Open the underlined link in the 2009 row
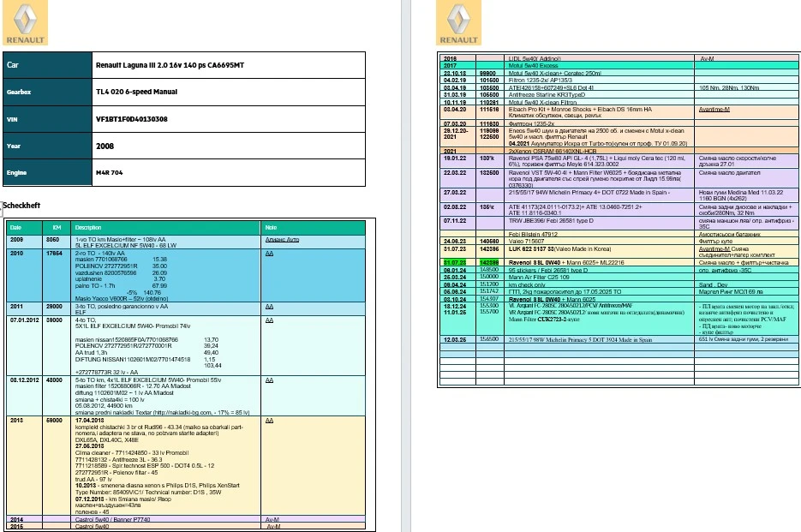 (x=281, y=242)
